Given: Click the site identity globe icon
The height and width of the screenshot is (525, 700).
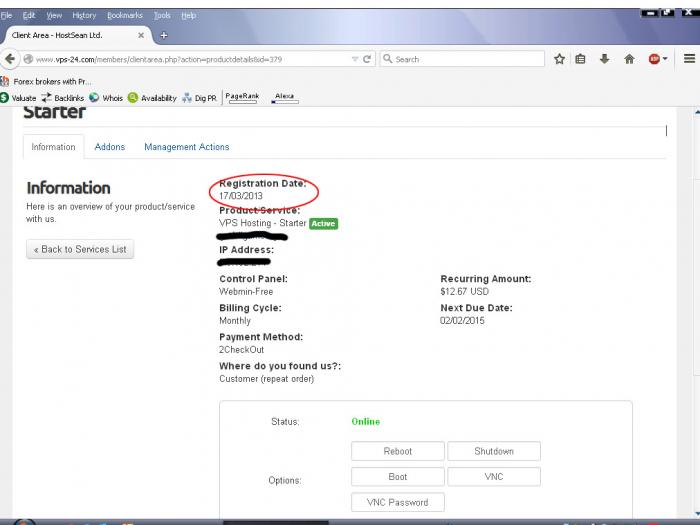Looking at the screenshot, I should click(x=28, y=59).
